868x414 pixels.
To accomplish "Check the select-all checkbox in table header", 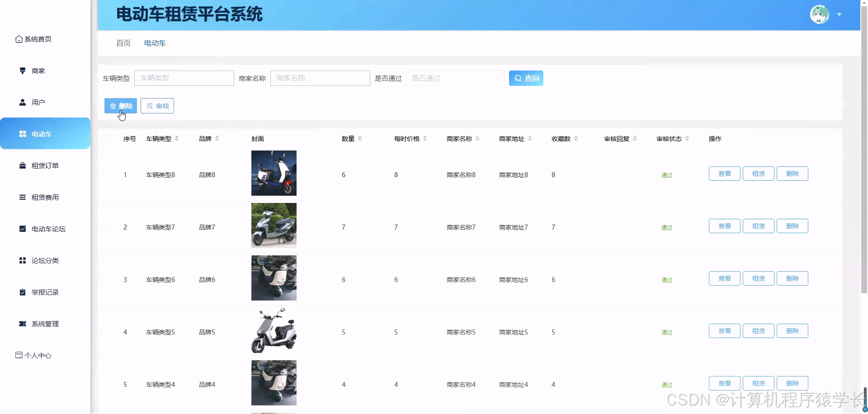I will point(104,139).
